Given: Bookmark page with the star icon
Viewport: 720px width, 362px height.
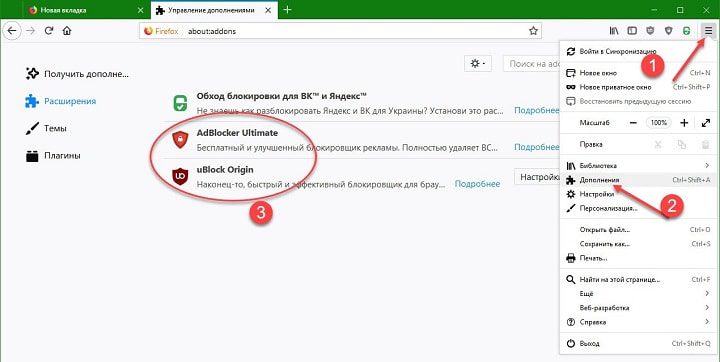Looking at the screenshot, I should pos(533,31).
